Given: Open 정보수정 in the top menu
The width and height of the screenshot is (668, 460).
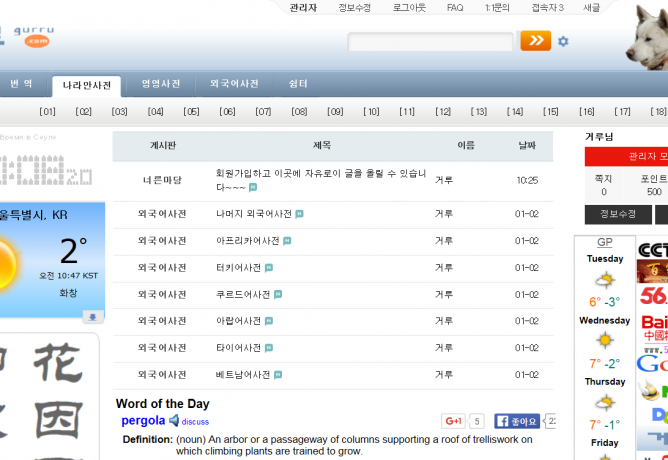Looking at the screenshot, I should point(354,8).
